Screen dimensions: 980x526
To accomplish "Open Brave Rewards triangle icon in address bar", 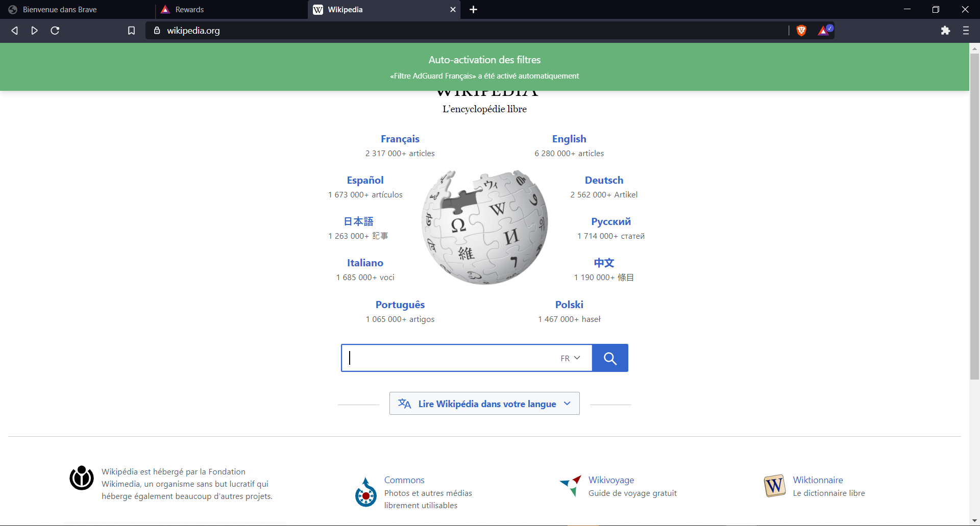I will pos(824,31).
